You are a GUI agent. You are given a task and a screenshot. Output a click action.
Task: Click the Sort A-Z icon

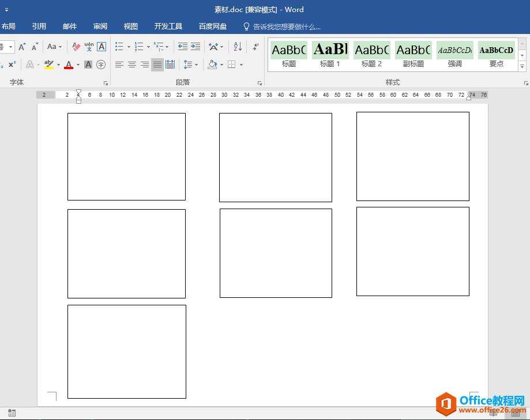coord(238,47)
